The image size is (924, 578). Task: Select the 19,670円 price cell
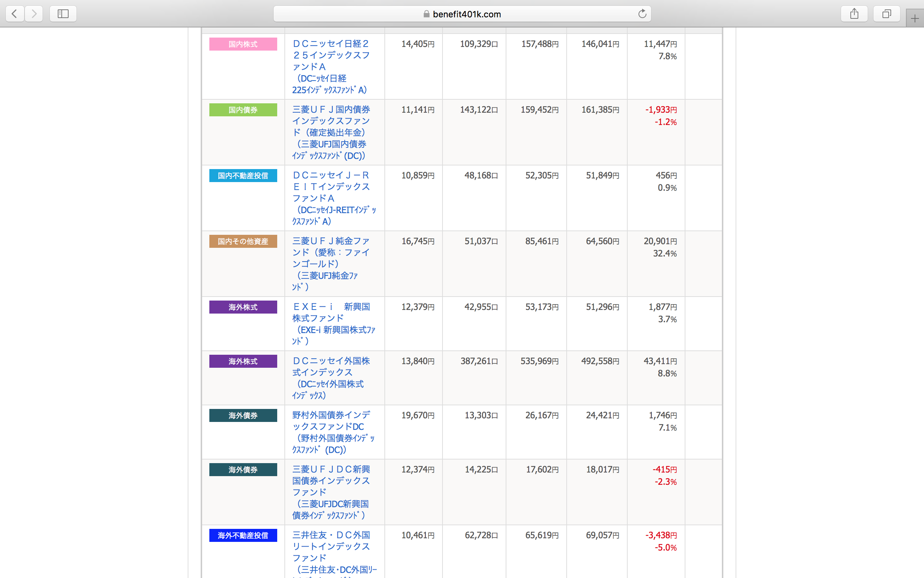point(418,415)
